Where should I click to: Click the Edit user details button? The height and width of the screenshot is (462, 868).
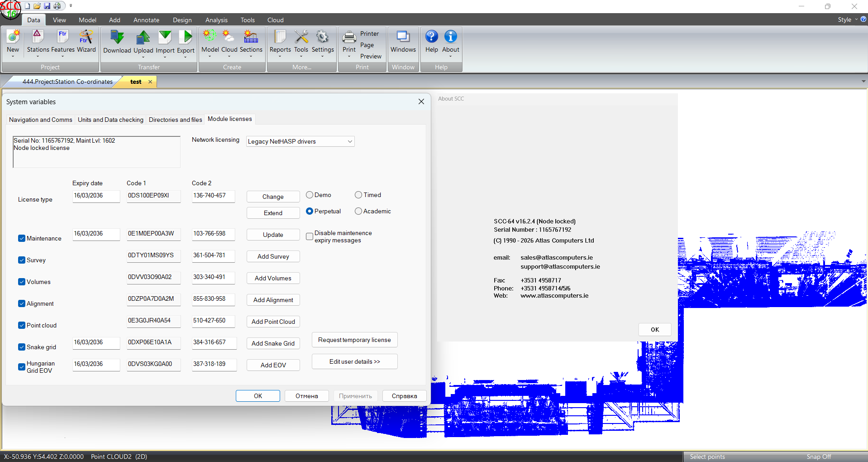tap(354, 361)
